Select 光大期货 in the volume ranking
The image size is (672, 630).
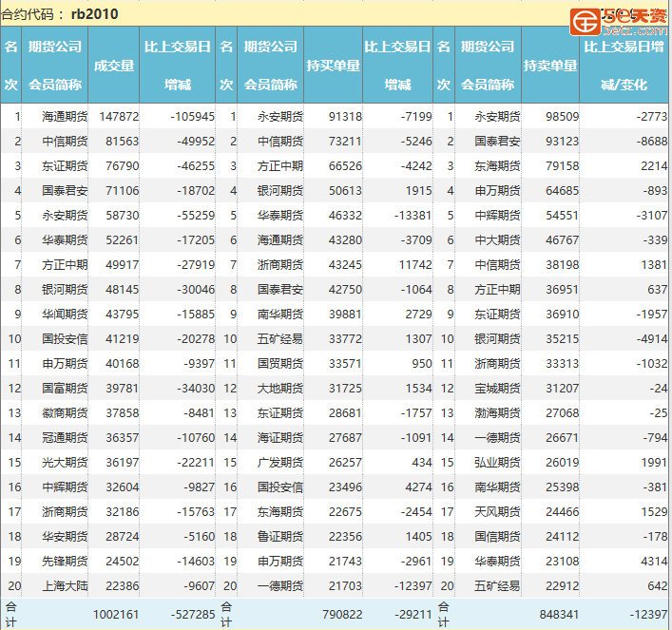pos(65,463)
